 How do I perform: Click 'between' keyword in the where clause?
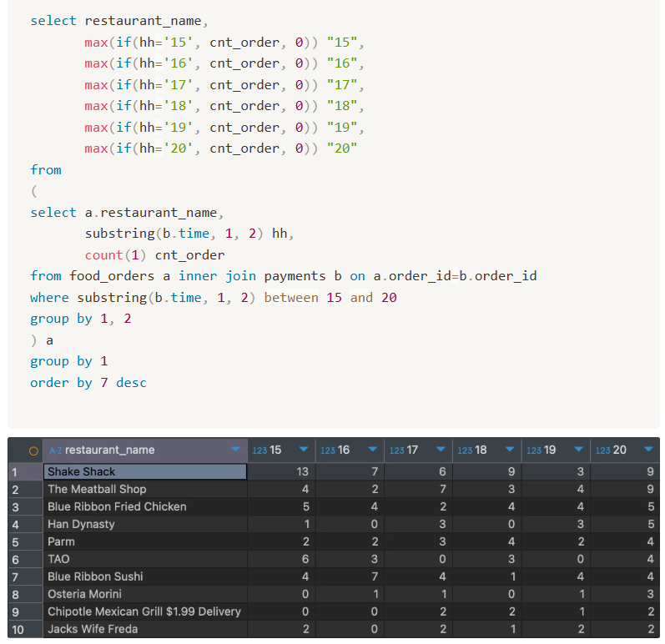tap(291, 297)
